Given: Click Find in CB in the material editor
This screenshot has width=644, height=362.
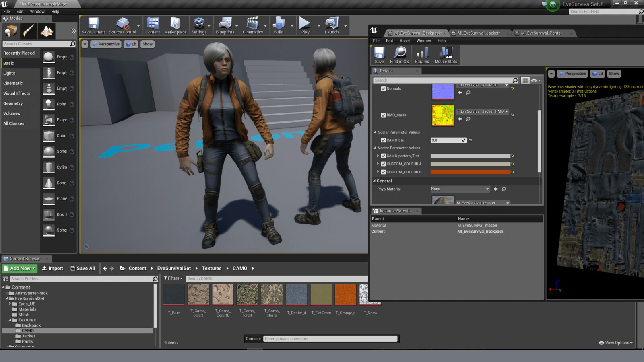Looking at the screenshot, I should [x=399, y=55].
